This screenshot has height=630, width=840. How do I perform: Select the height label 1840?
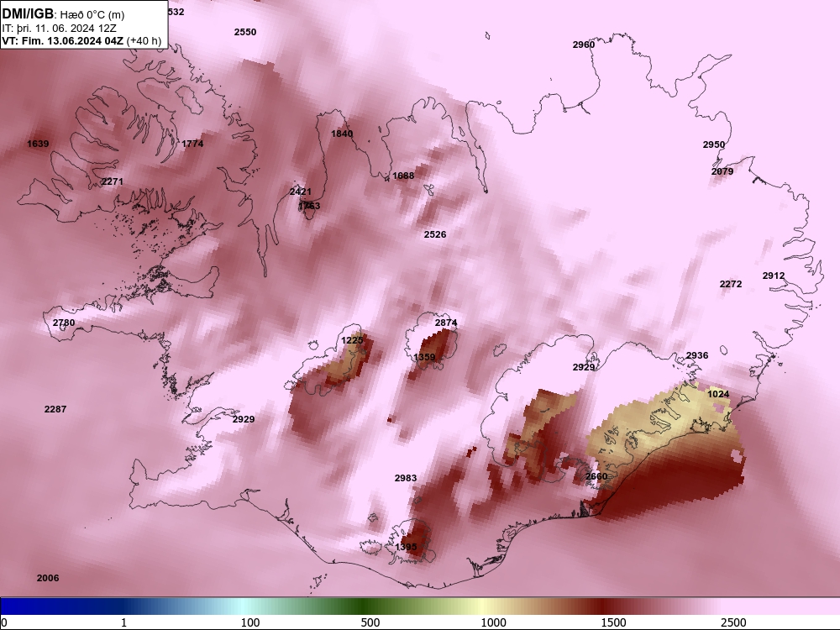(342, 134)
